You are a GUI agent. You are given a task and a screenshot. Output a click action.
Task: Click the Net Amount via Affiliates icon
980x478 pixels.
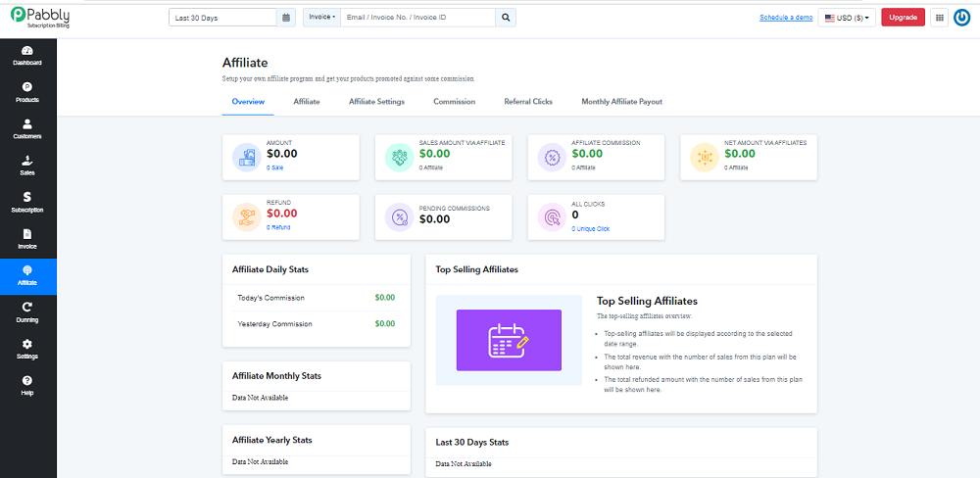click(705, 158)
